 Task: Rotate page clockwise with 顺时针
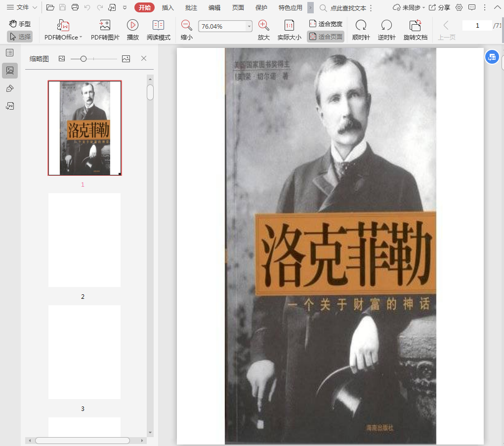click(x=361, y=26)
